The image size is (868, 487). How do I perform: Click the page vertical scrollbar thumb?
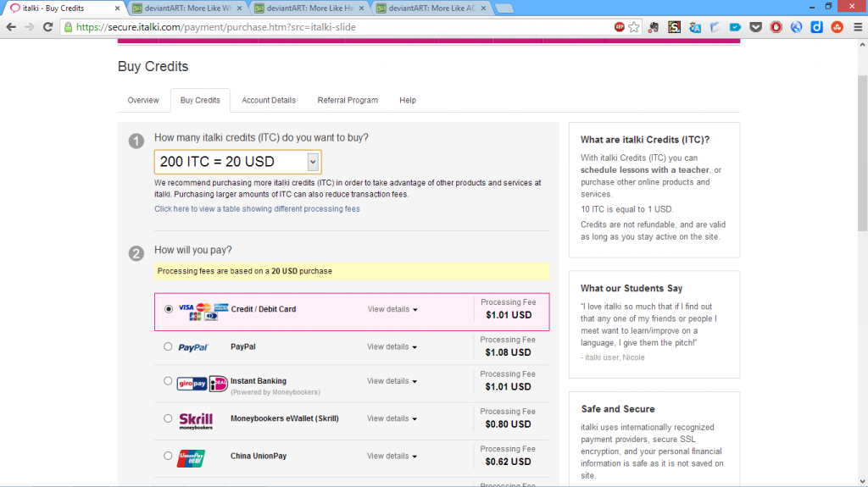pos(862,153)
